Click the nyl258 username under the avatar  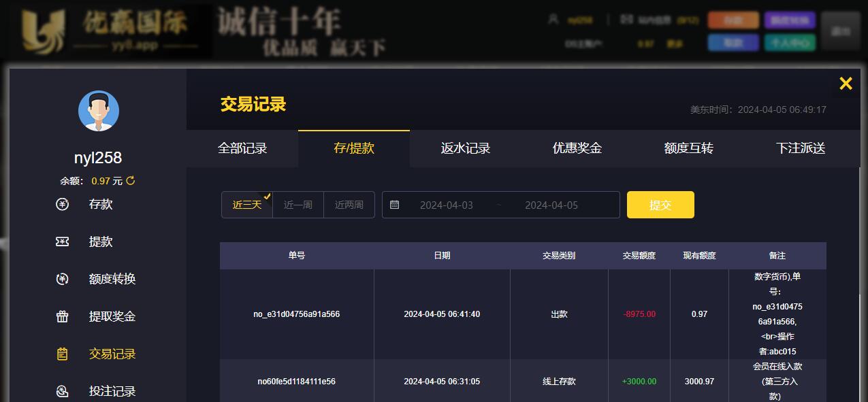[x=98, y=158]
